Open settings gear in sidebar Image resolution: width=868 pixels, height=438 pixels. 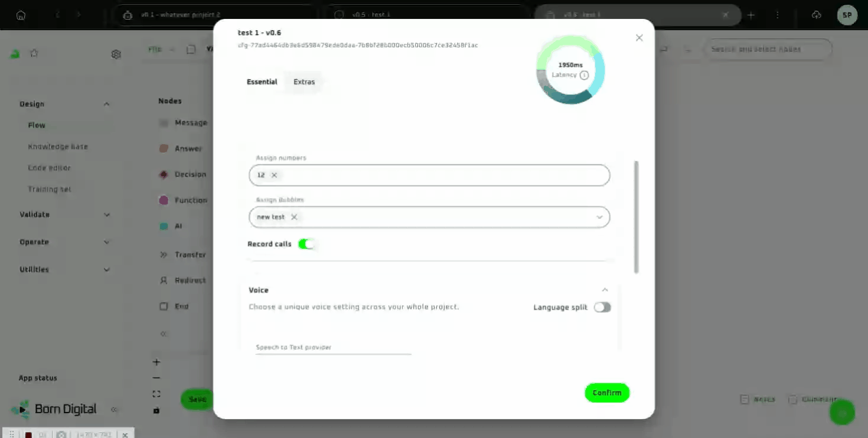[116, 54]
